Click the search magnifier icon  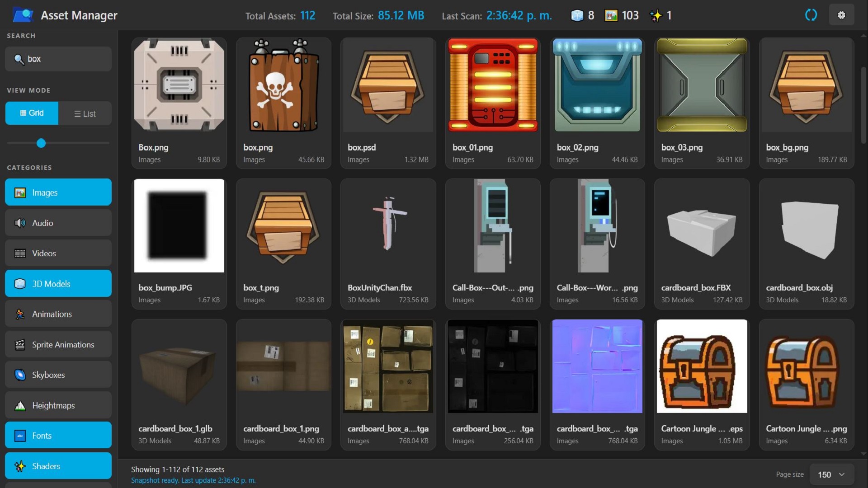[19, 59]
